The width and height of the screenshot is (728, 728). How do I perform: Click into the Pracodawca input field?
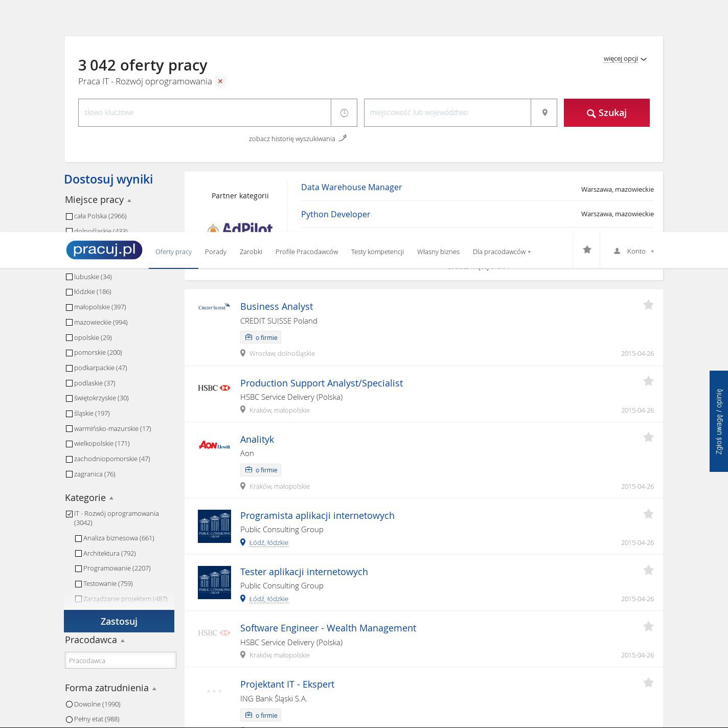120,661
